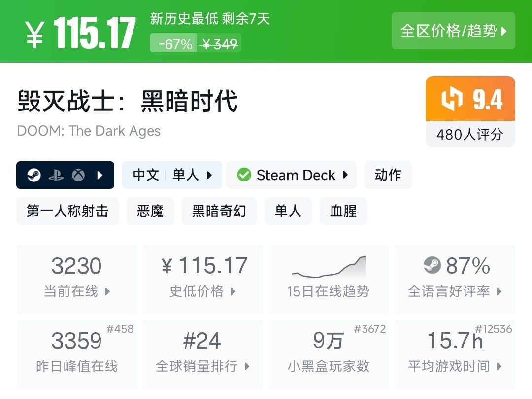Select the 血腥 tag
532x399 pixels.
pyautogui.click(x=343, y=211)
